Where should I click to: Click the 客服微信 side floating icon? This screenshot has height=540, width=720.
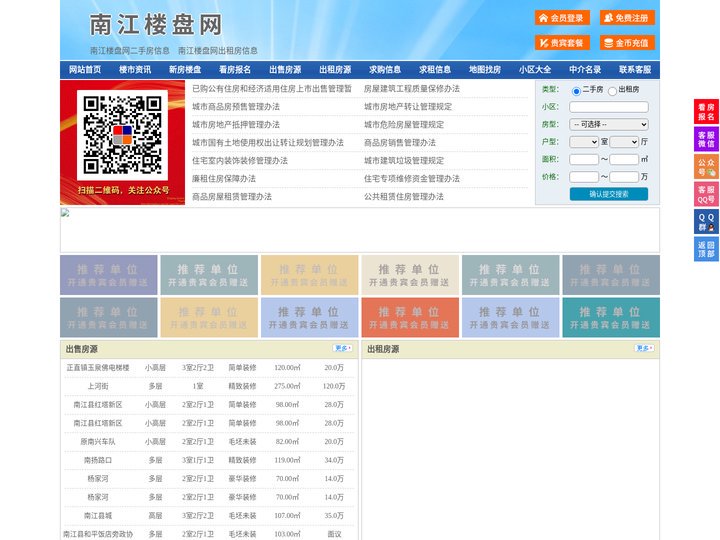coord(706,139)
